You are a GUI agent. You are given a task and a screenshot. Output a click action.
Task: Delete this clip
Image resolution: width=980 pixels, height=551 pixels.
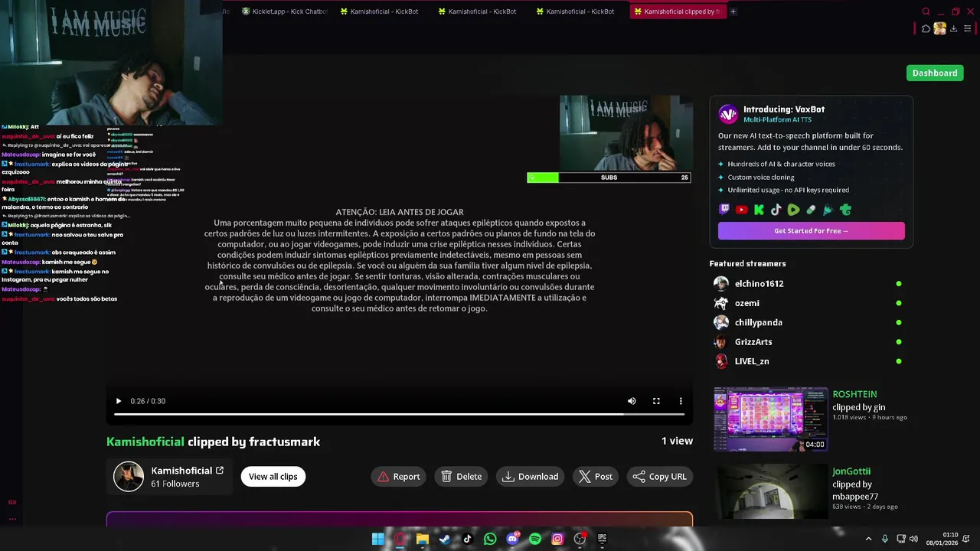pos(462,477)
